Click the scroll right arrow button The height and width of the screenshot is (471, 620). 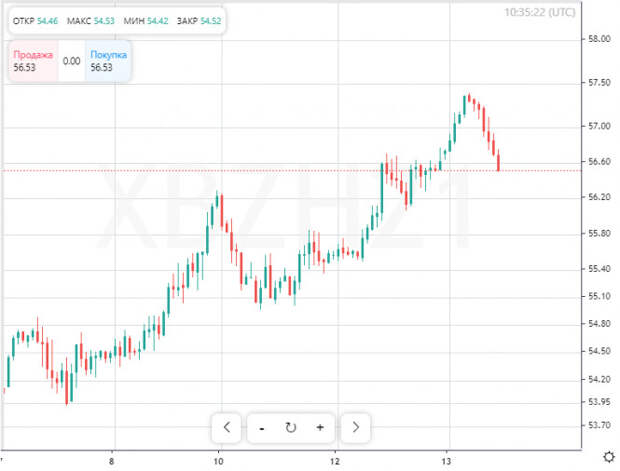[355, 427]
